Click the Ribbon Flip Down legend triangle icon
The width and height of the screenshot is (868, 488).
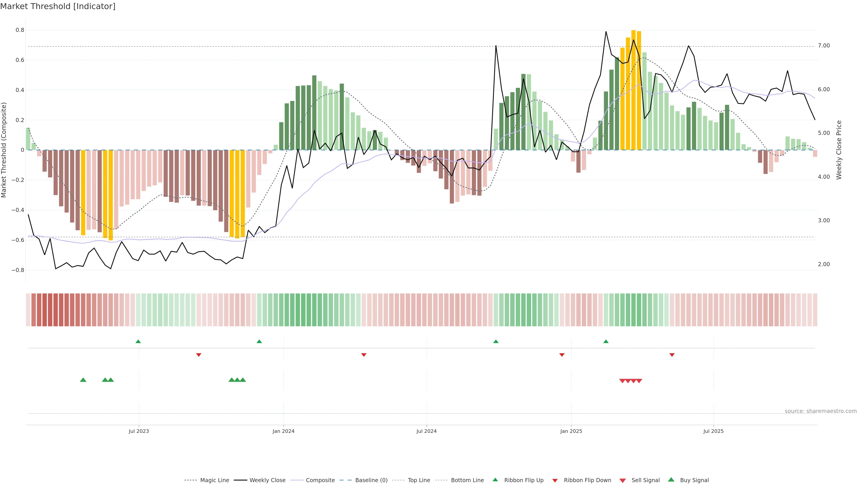pyautogui.click(x=555, y=481)
